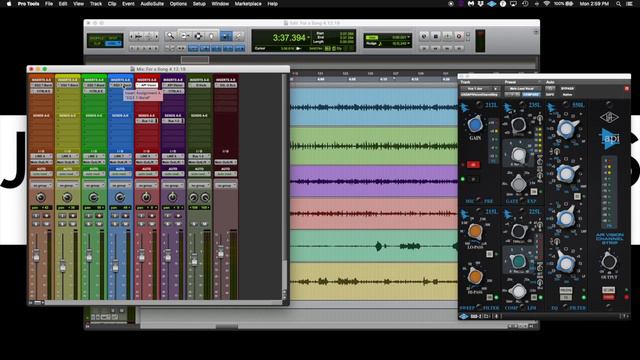Click the Go to End transport button
The image size is (640, 360).
point(459,48)
